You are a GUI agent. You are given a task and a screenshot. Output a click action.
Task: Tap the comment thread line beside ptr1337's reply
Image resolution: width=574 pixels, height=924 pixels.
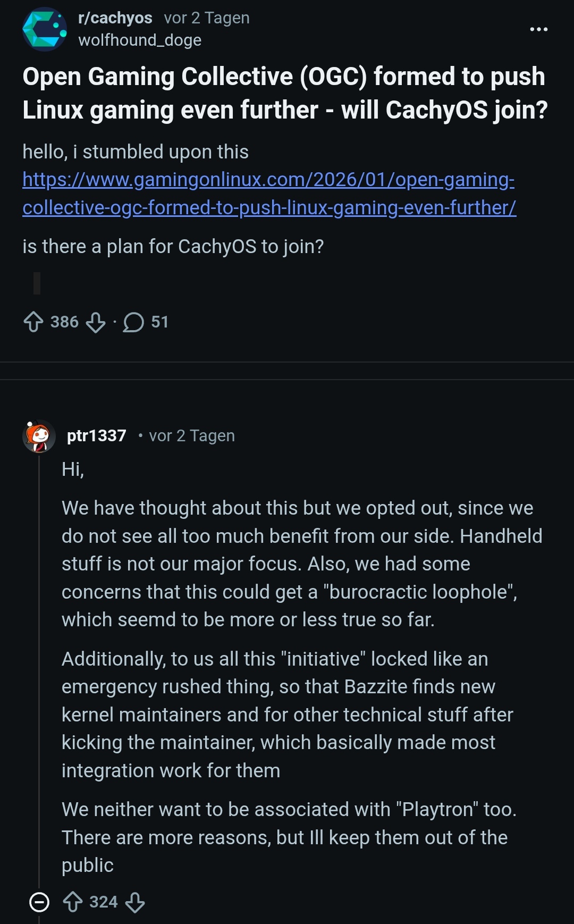[x=39, y=665]
